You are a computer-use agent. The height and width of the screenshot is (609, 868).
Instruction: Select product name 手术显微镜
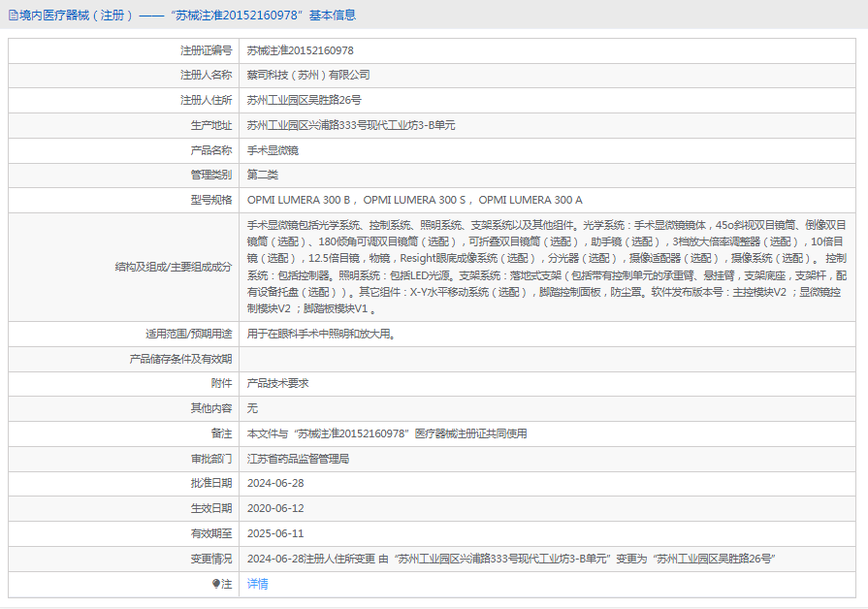click(273, 150)
